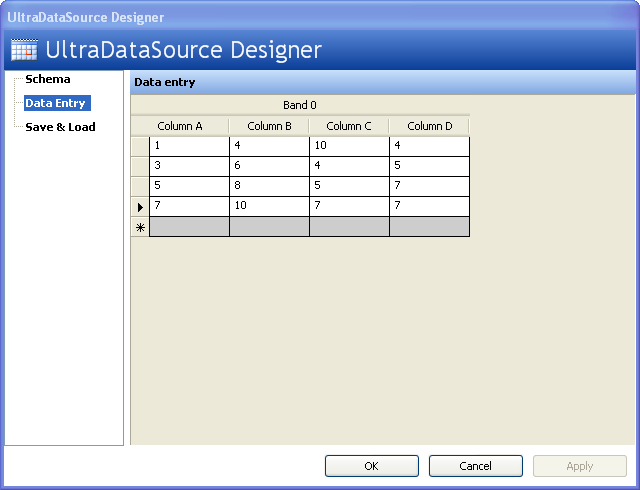Open the Save & Load section
Viewport: 640px width, 490px height.
(60, 127)
